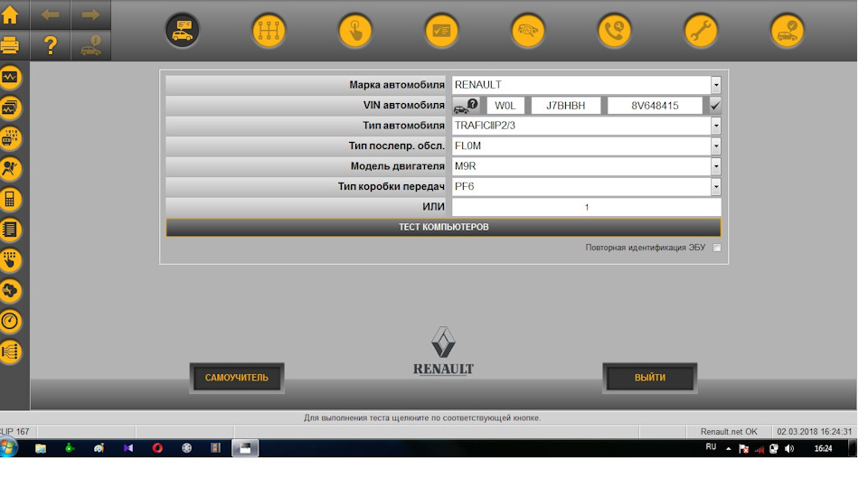Select the vehicle identification icon in top bar
Screen dimensions: 868x488
coord(182,31)
